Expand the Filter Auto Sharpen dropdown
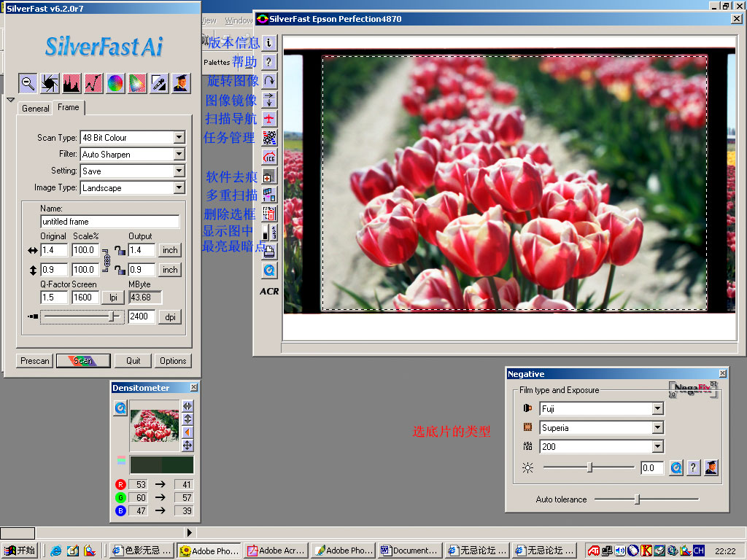This screenshot has width=747, height=560. click(179, 155)
